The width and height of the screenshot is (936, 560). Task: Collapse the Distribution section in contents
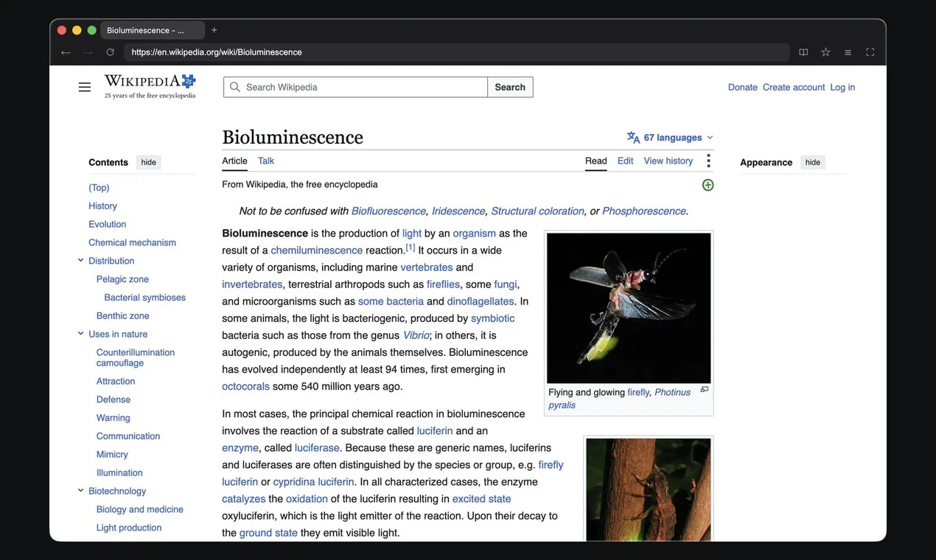click(x=80, y=260)
